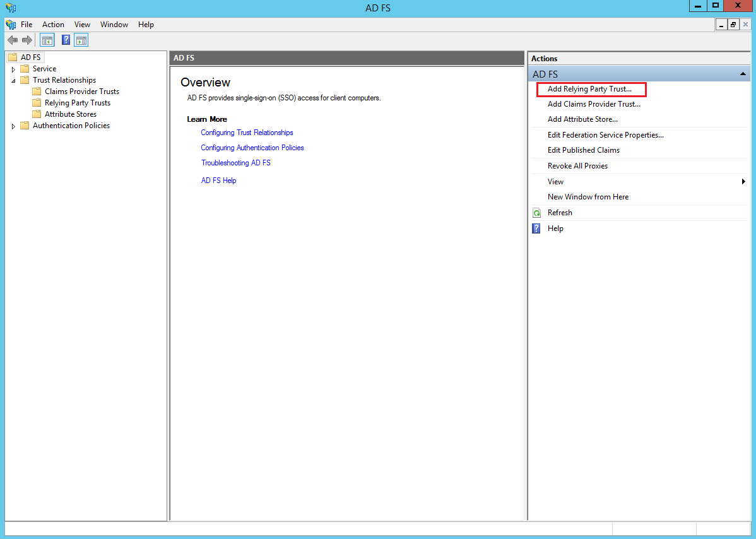Open the File menu

click(27, 25)
